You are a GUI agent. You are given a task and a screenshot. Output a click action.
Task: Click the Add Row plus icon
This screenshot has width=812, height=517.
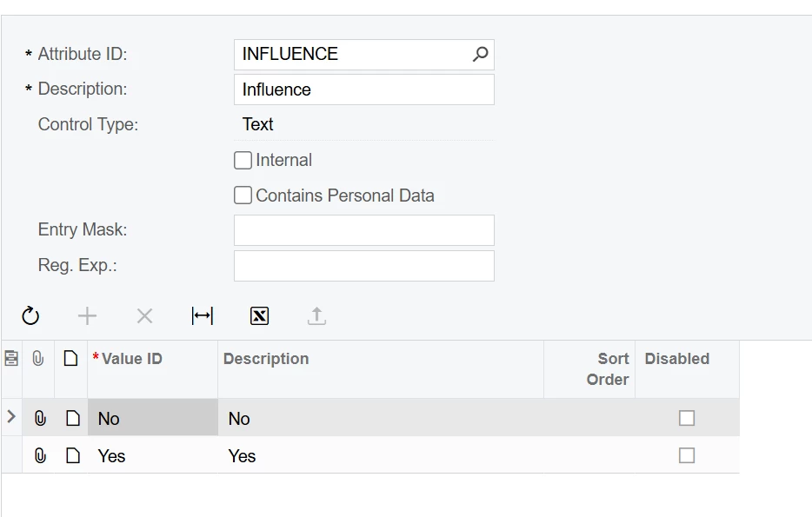[x=87, y=316]
